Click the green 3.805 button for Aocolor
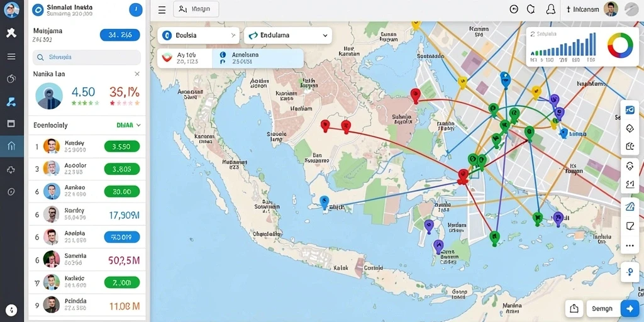 point(121,169)
